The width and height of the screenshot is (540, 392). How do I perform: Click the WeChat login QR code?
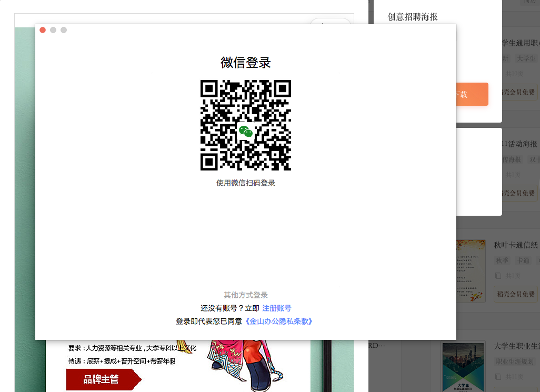click(x=246, y=125)
